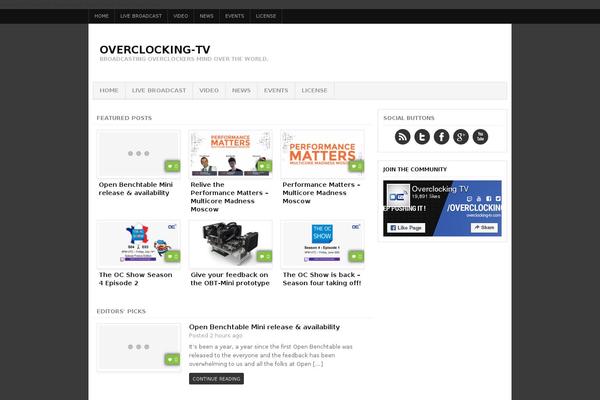This screenshot has height=400, width=600.
Task: Open Events in the main grey navigation
Action: (276, 90)
